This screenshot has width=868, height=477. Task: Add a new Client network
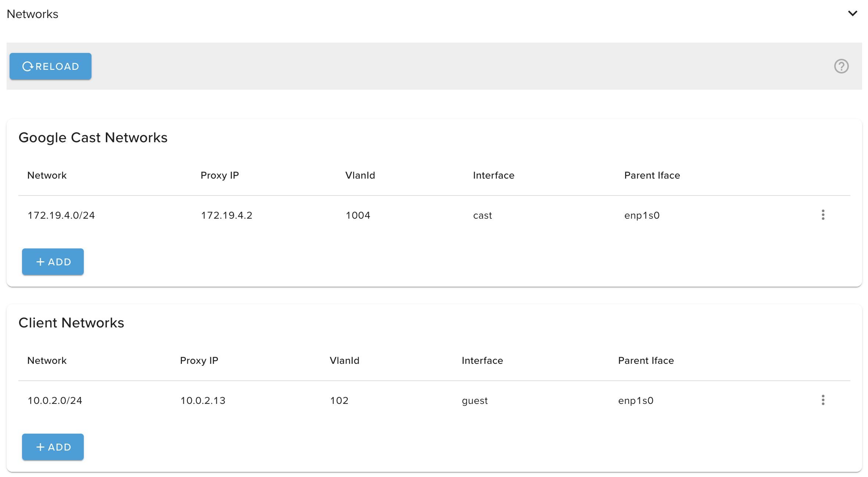pyautogui.click(x=53, y=447)
